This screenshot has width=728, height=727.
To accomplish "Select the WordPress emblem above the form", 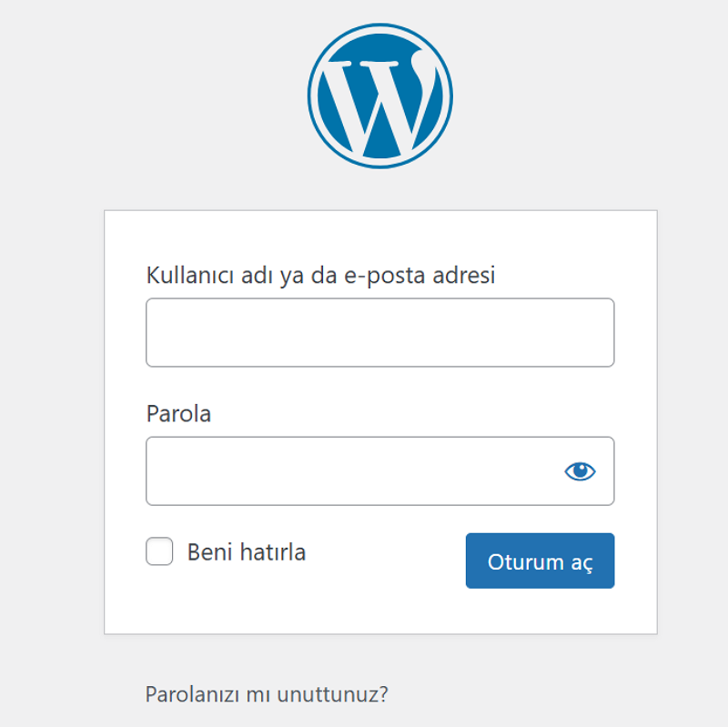I will 379,98.
